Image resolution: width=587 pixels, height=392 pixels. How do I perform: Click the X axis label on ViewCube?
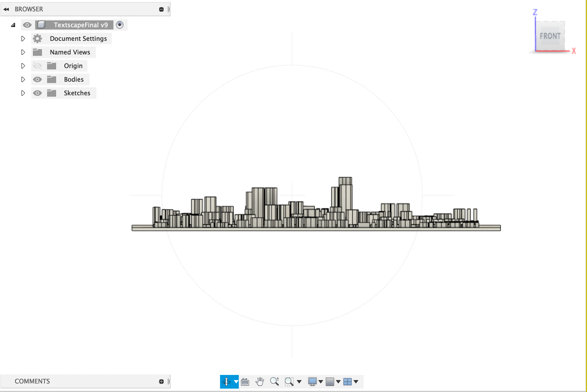[574, 51]
